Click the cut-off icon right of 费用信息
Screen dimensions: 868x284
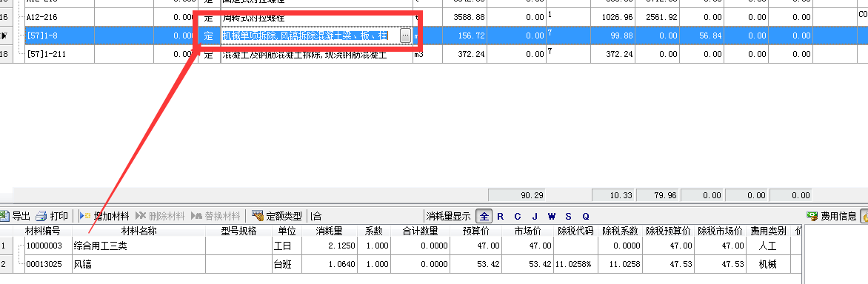[x=864, y=216]
